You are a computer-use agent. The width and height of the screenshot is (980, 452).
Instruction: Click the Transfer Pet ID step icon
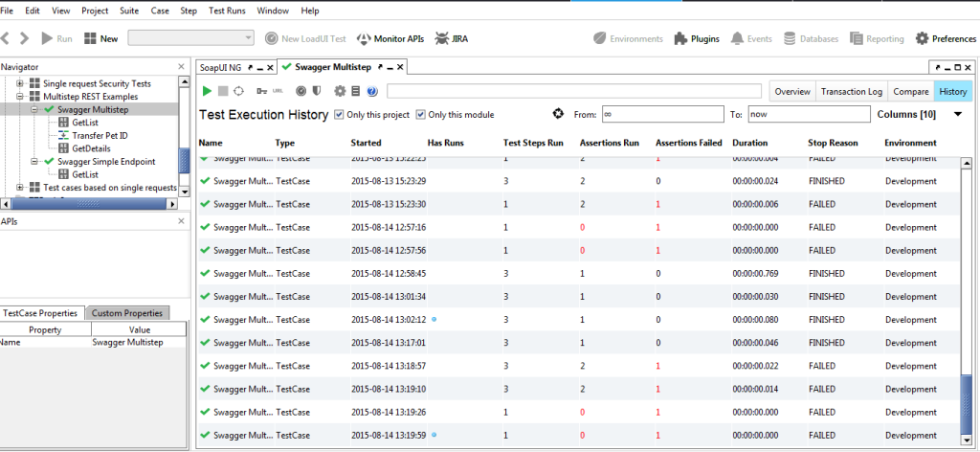click(63, 136)
